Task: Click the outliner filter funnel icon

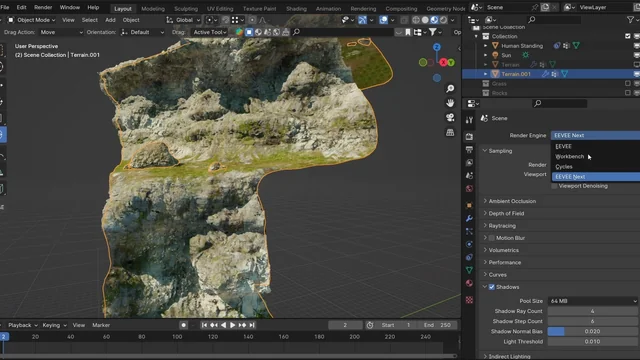Action: tap(630, 19)
